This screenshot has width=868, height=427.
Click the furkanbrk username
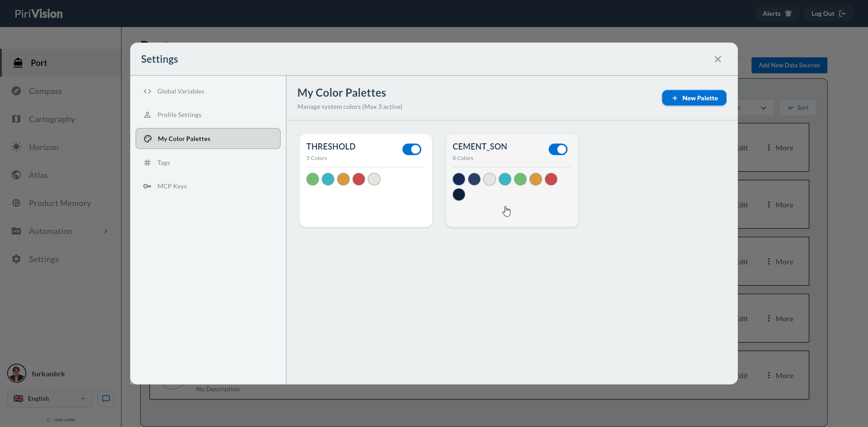click(48, 374)
